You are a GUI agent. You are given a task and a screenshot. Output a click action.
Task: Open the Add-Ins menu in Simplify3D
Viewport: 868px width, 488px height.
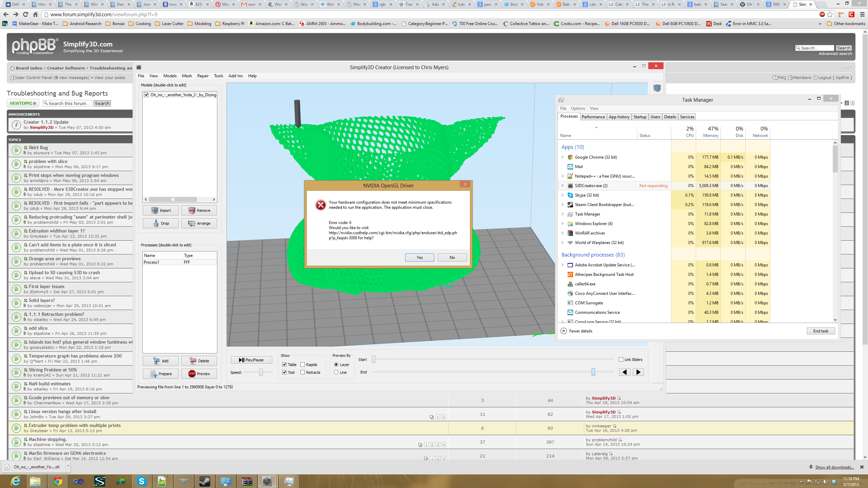click(x=236, y=76)
